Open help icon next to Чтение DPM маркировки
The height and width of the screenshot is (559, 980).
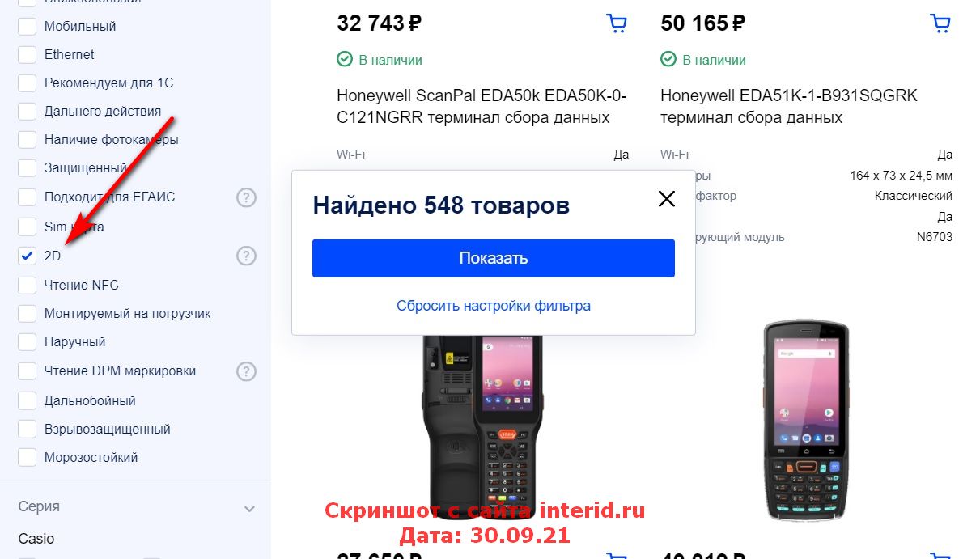point(246,371)
